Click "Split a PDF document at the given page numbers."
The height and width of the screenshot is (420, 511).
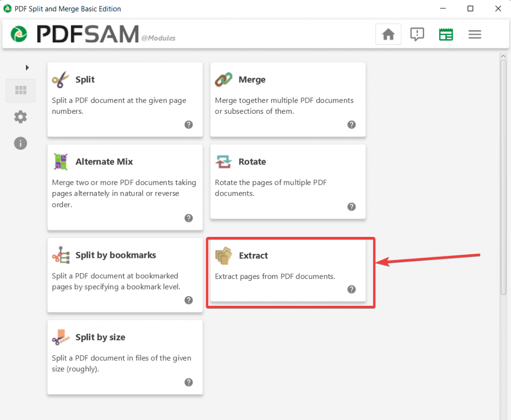point(119,106)
